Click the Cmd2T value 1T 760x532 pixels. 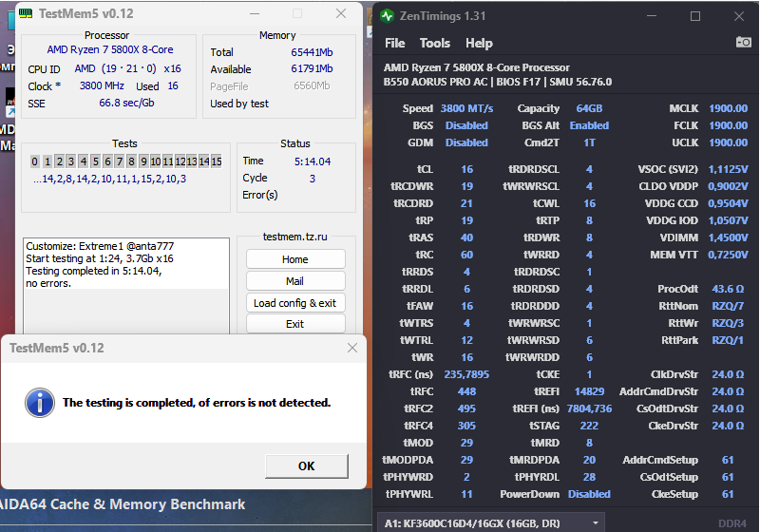589,142
